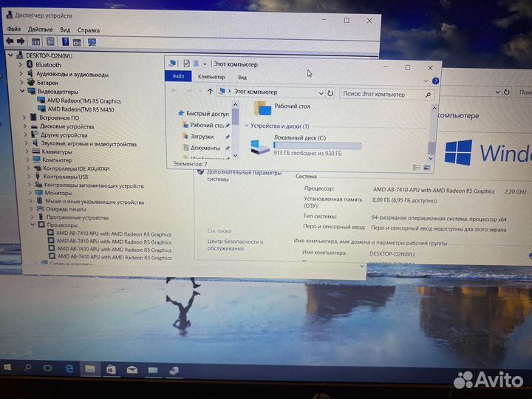Click Forward arrow in Device Manager toolbar
This screenshot has width=532, height=399.
[x=21, y=41]
